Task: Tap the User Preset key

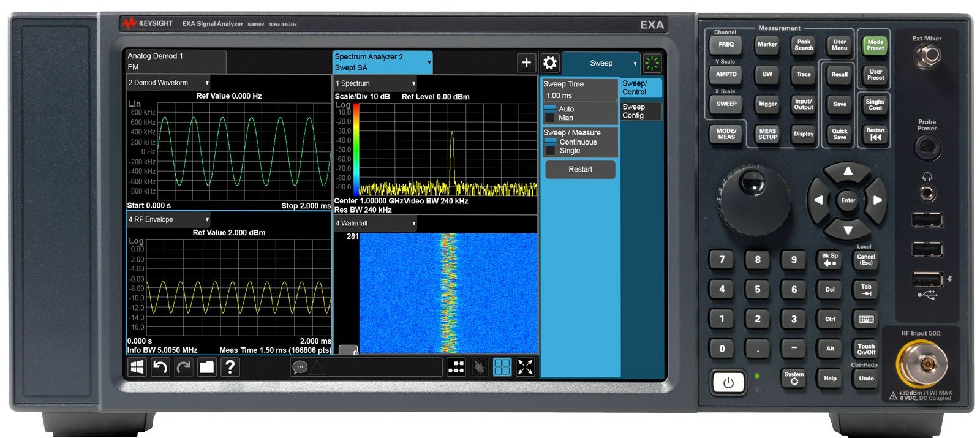Action: coord(875,75)
